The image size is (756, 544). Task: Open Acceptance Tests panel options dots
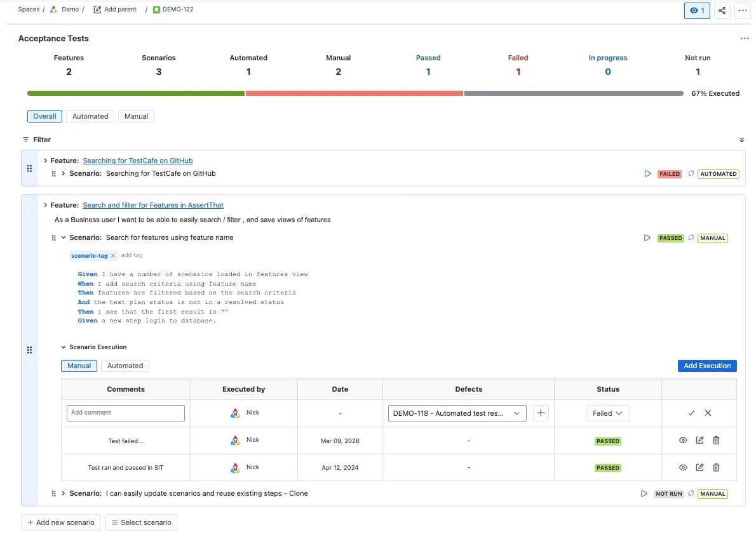tap(745, 39)
